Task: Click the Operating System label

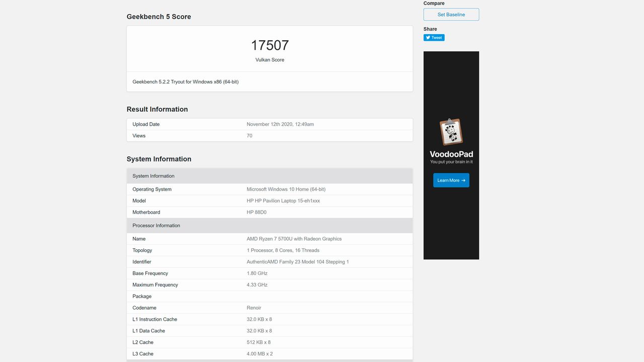Action: pos(152,190)
